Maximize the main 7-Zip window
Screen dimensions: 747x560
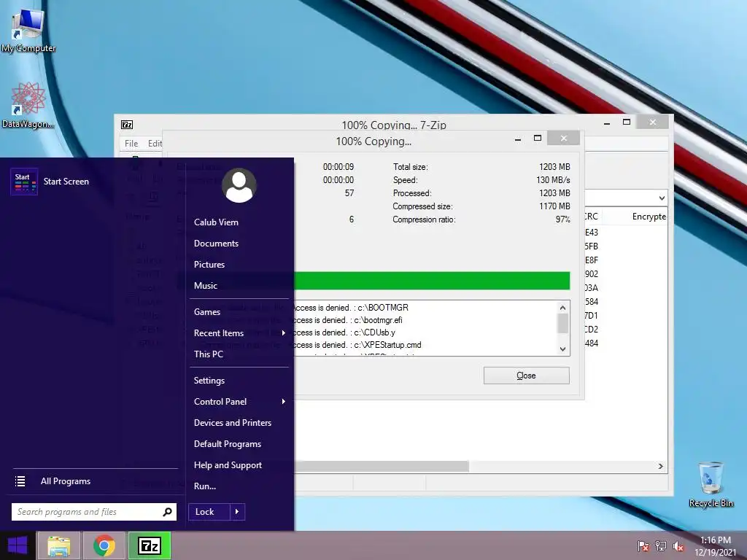tap(627, 122)
